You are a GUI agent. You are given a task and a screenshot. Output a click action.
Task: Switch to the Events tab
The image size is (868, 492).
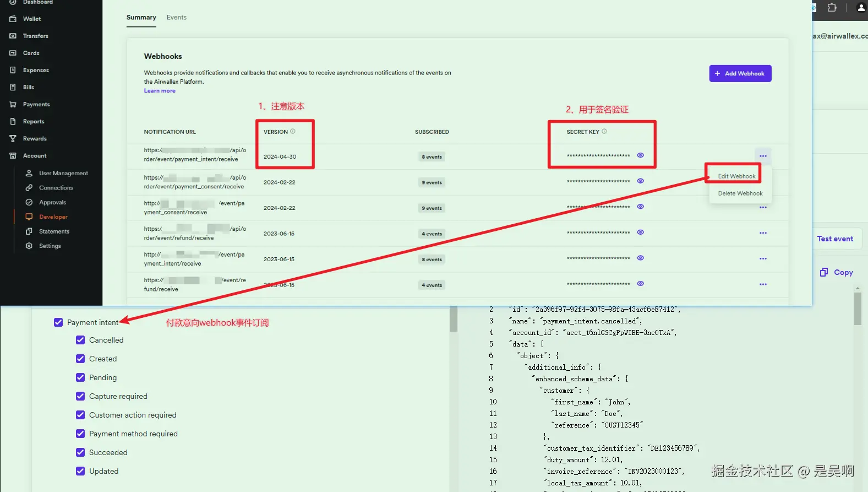pos(177,18)
